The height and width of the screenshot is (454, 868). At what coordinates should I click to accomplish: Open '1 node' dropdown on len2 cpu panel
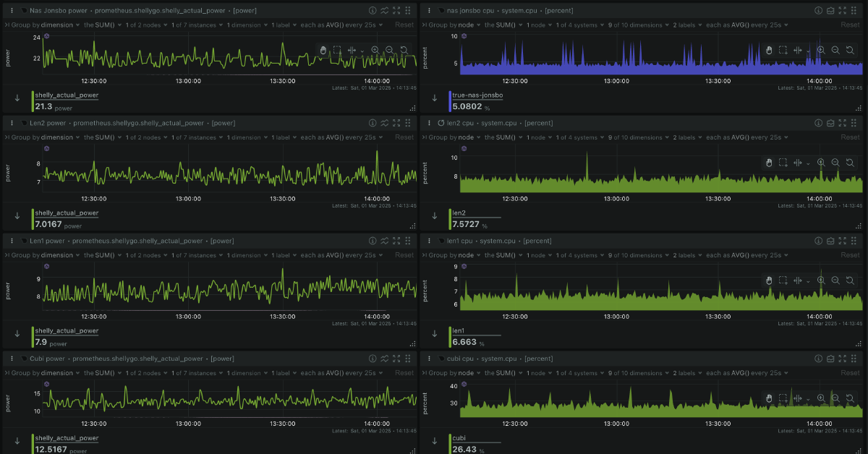tap(539, 137)
